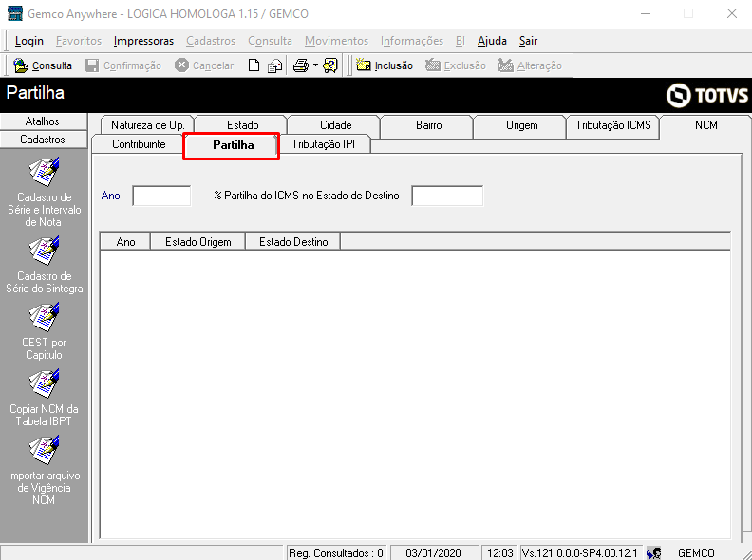Open the Ajuda menu
Image resolution: width=752 pixels, height=560 pixels.
(492, 41)
